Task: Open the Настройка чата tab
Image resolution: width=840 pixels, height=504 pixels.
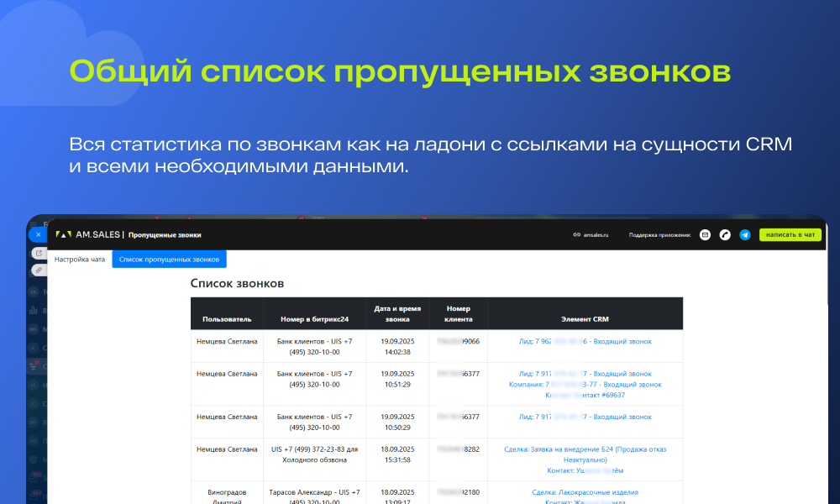Action: pyautogui.click(x=80, y=260)
